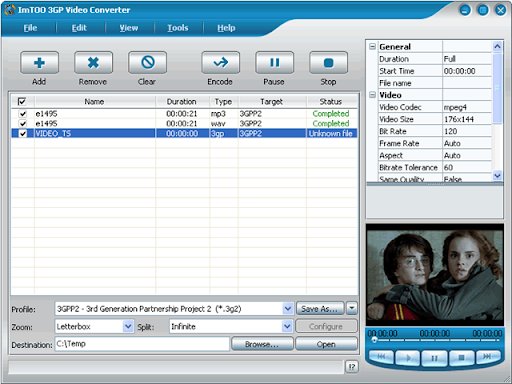Open the Edit menu
The image size is (512, 384).
79,28
